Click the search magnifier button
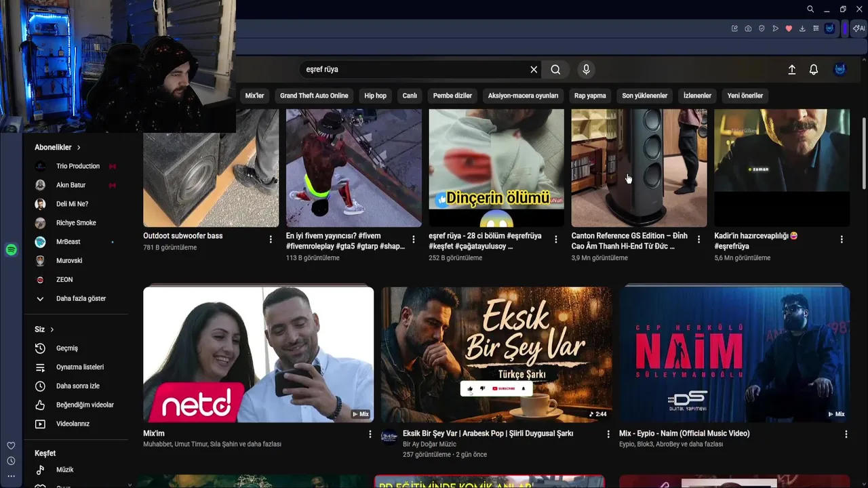 555,69
